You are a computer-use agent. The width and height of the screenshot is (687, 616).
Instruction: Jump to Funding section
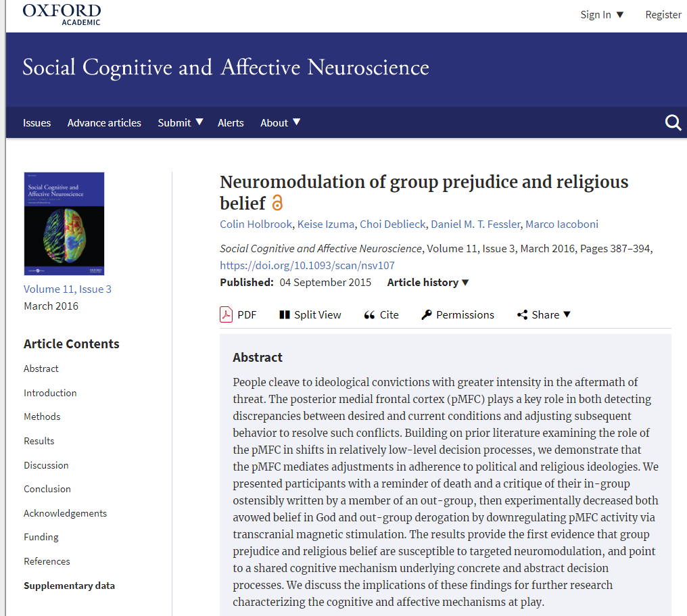coord(41,537)
